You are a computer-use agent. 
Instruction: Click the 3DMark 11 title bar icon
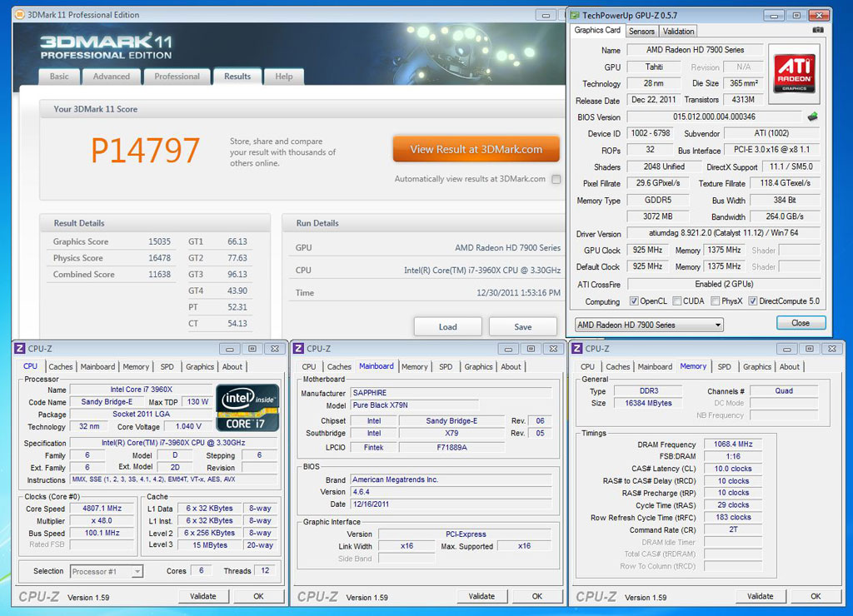click(x=20, y=15)
